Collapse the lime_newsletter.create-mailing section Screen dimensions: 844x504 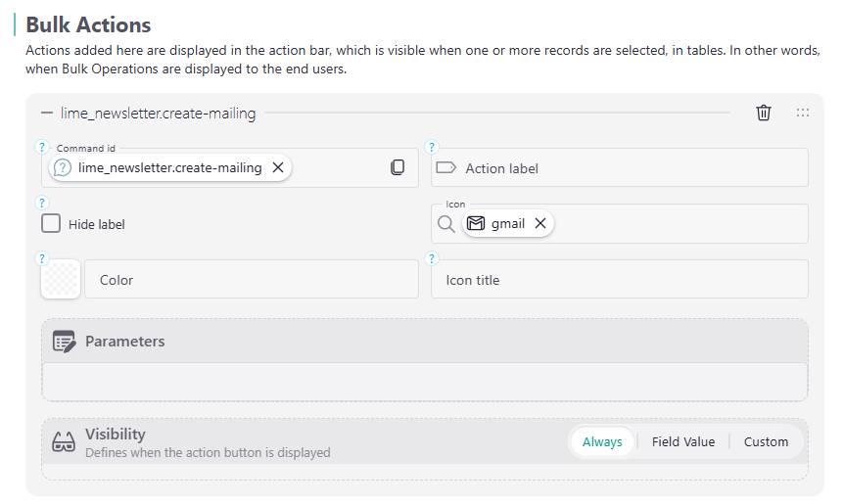click(47, 113)
